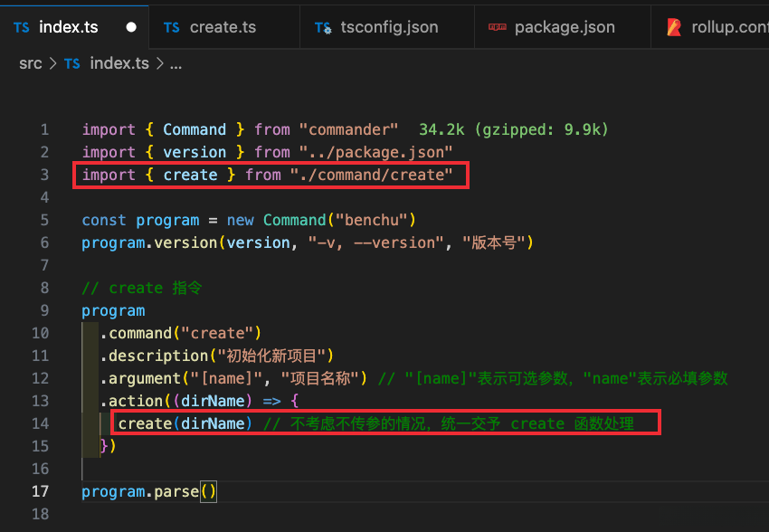Screen dimensions: 769x532
Task: Click the unsaved dot on index.ts tab
Action: point(131,27)
